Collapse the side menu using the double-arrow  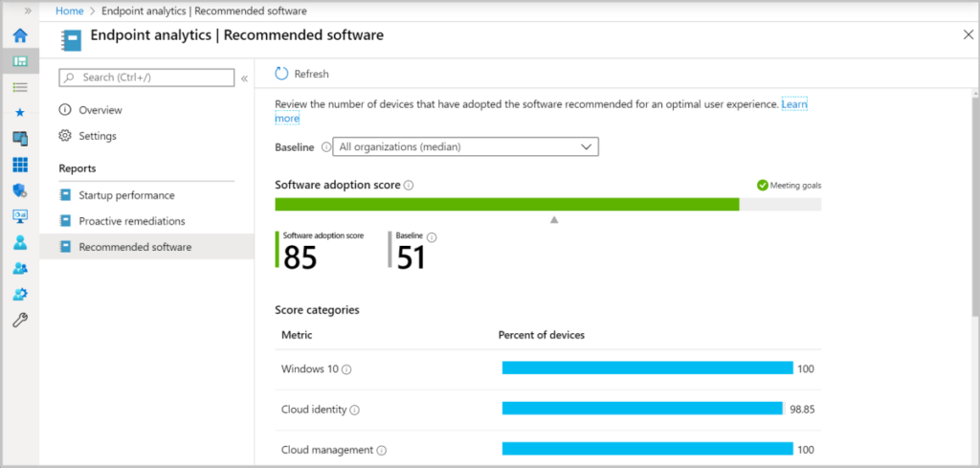point(244,78)
